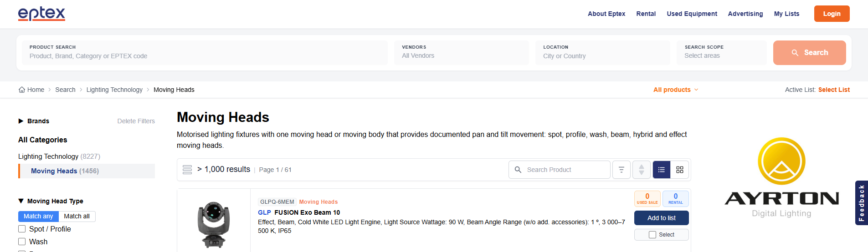
Task: Open the Rental menu item
Action: coord(646,14)
